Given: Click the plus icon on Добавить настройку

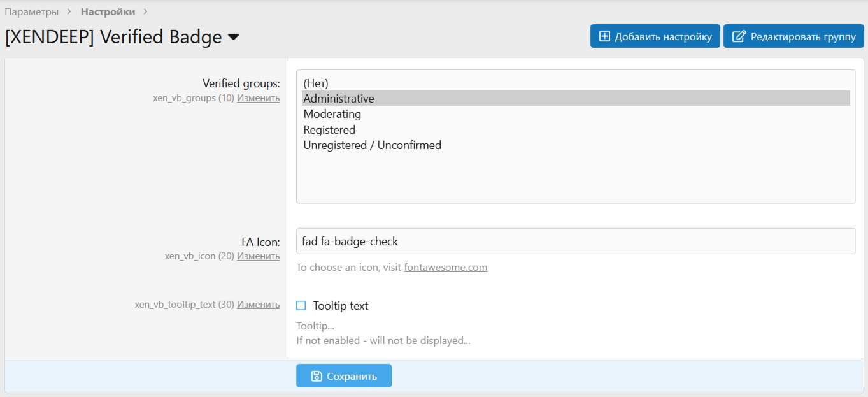Looking at the screenshot, I should (x=604, y=36).
